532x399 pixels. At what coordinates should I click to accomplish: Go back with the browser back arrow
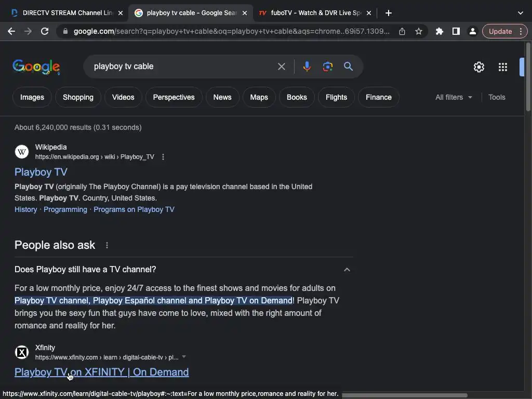11,31
